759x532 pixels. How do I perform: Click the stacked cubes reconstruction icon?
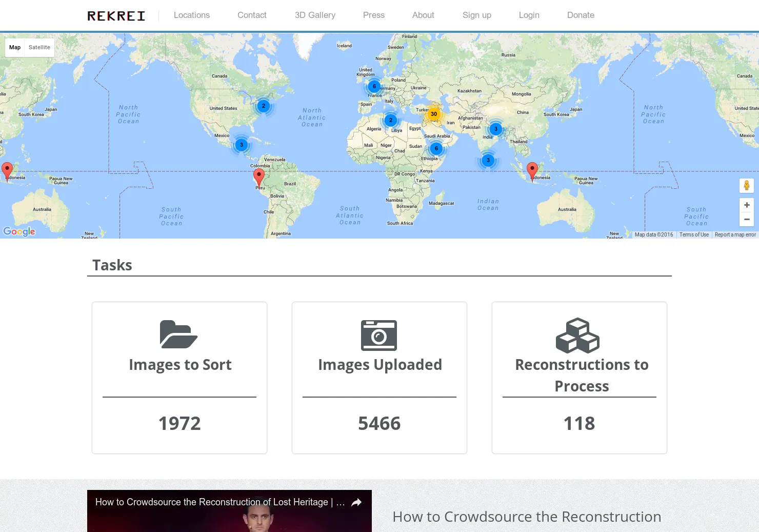[578, 336]
